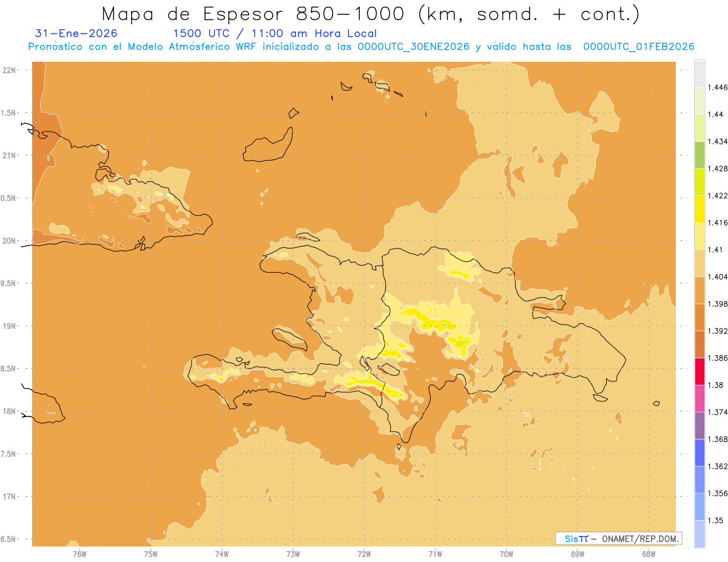Click the 75W longitude label
The image size is (728, 562).
click(151, 554)
